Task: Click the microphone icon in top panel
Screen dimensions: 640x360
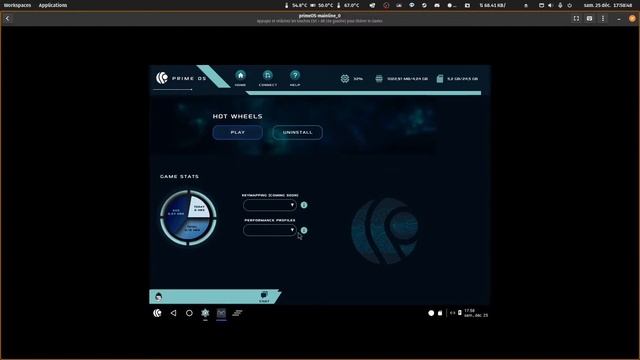Action: 560,5
